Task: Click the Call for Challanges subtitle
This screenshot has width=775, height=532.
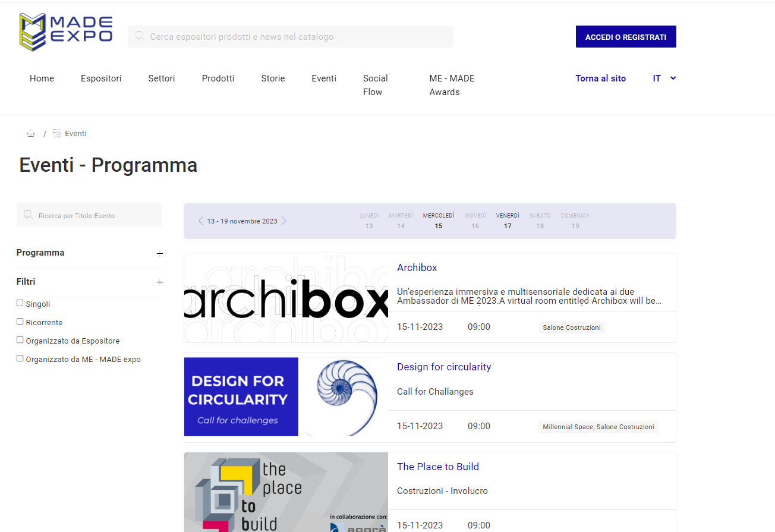Action: tap(435, 392)
